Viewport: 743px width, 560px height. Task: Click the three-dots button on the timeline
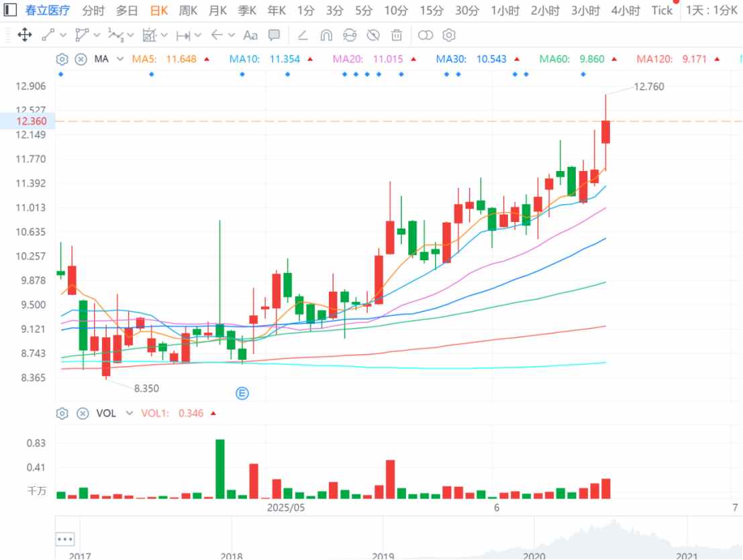click(65, 539)
